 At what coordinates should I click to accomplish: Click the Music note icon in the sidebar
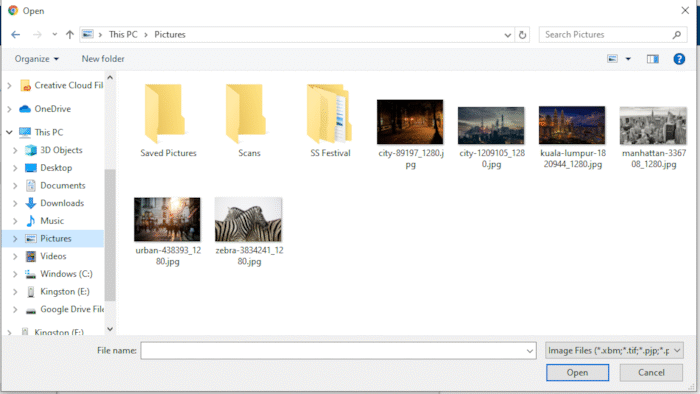[x=31, y=221]
